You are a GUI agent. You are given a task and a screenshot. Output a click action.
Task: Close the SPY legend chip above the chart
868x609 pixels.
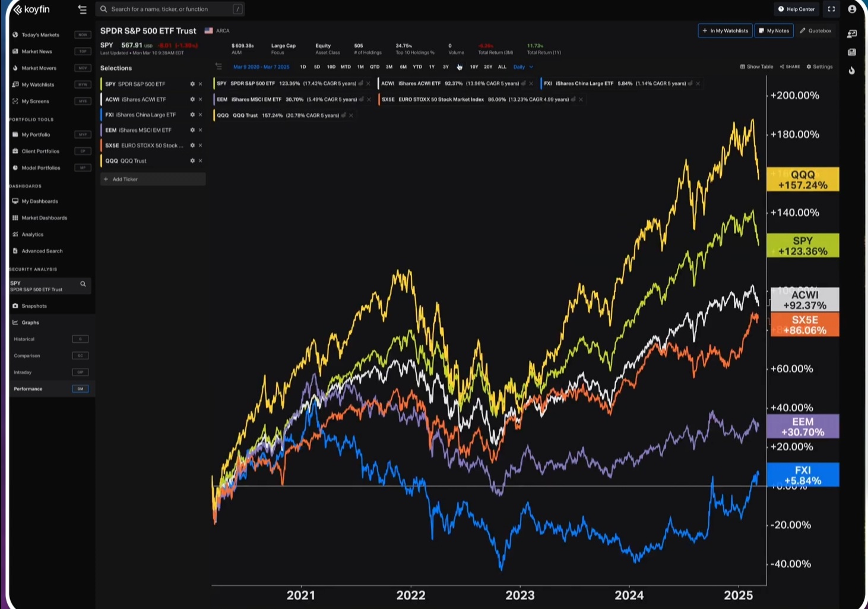click(368, 84)
